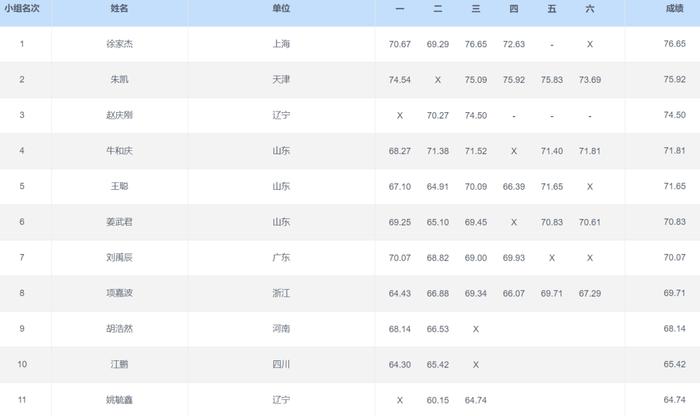Click the value 71.52
The height and width of the screenshot is (416, 700).
point(476,151)
